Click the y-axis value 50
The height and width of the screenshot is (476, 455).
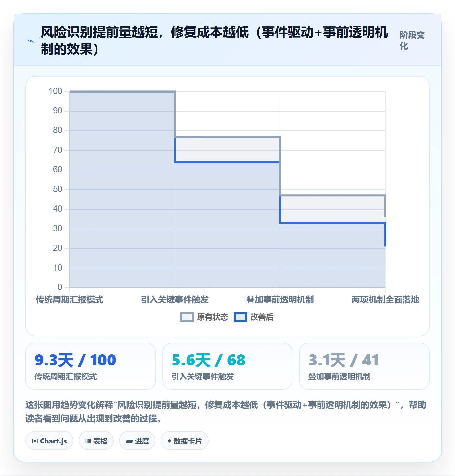58,189
